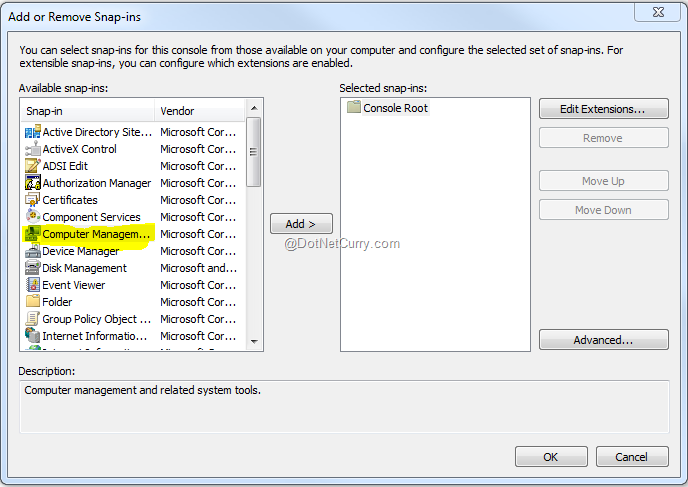Click the Active Directory Sites snap-in icon

click(32, 132)
